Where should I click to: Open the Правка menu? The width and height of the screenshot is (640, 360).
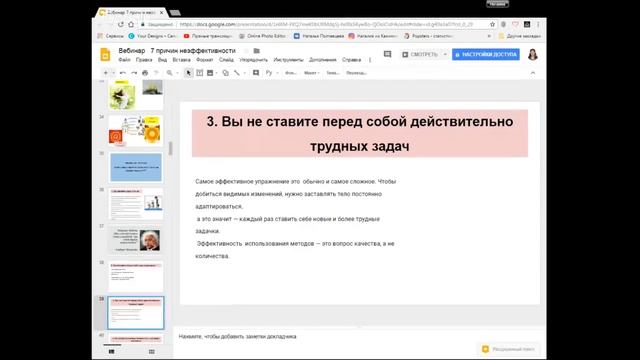coord(144,60)
